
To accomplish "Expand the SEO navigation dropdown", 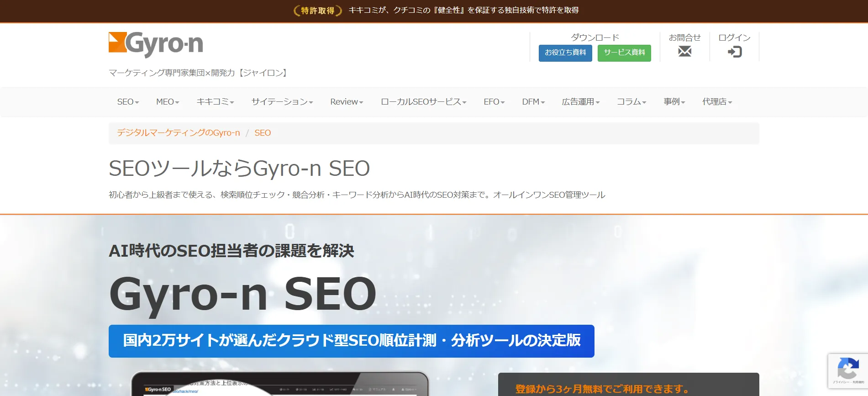I will click(128, 102).
